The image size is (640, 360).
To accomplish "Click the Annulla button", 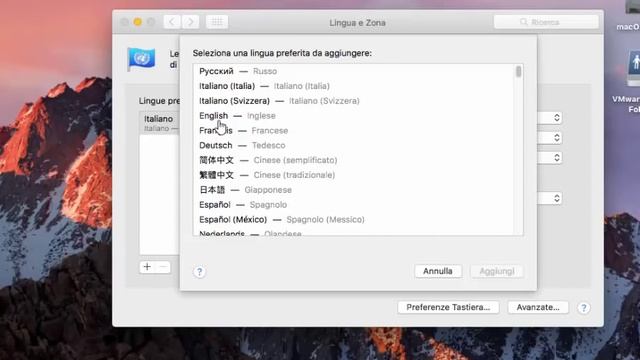I will tap(438, 271).
